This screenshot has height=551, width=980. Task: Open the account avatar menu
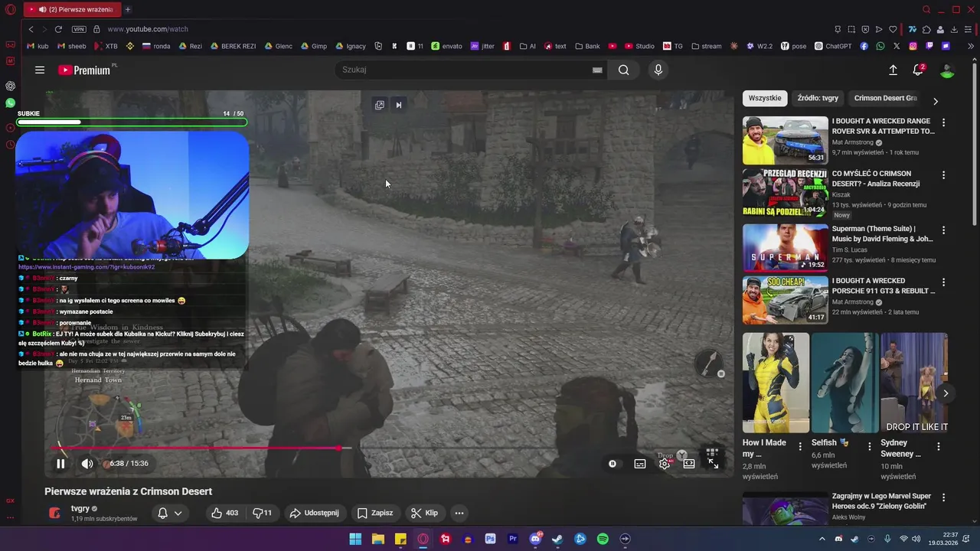click(947, 70)
